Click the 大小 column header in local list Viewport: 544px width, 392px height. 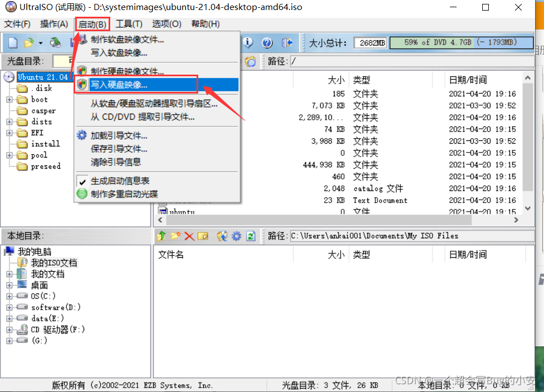[321, 254]
